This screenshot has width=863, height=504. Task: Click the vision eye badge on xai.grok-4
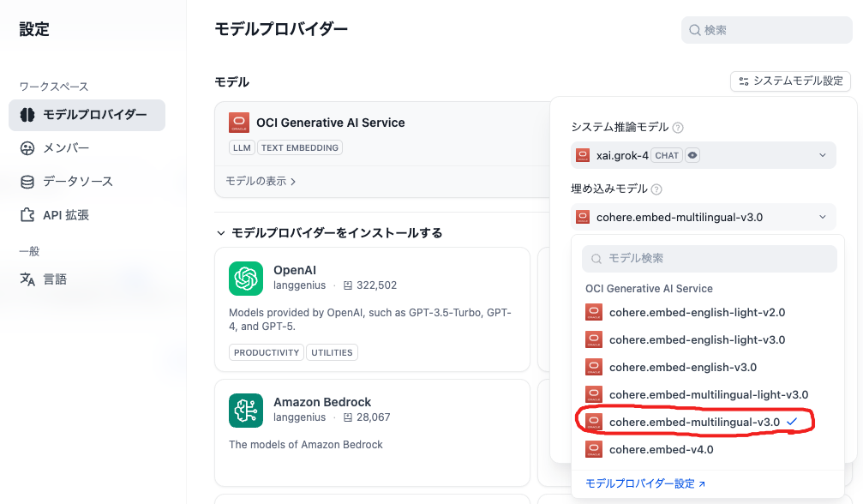coord(692,155)
